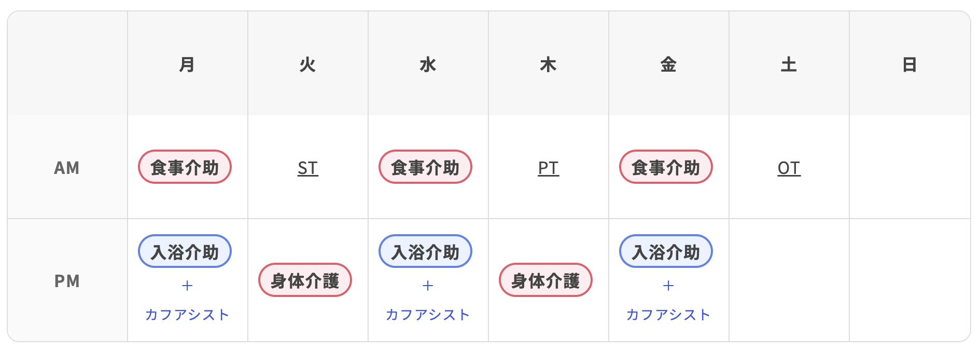
Task: Open the PT link on Thursday
Action: [x=548, y=168]
